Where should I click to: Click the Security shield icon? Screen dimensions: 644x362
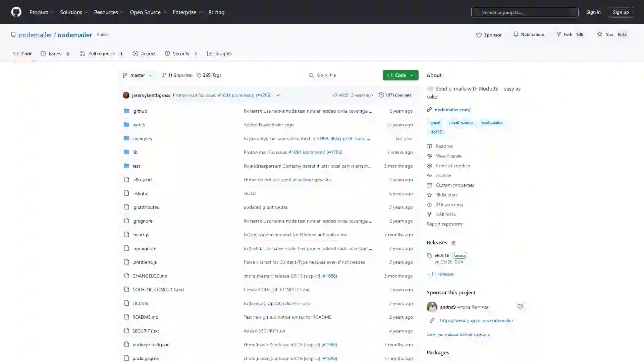pyautogui.click(x=168, y=54)
